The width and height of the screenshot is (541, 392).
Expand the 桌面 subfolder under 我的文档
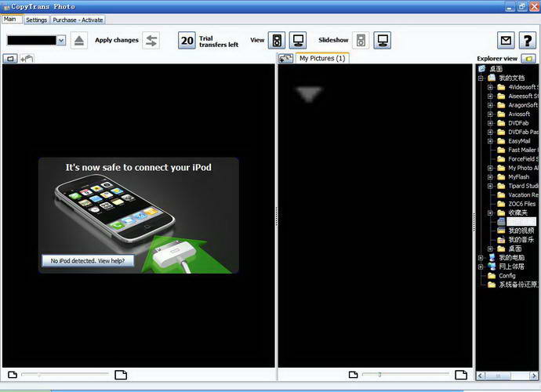point(490,249)
